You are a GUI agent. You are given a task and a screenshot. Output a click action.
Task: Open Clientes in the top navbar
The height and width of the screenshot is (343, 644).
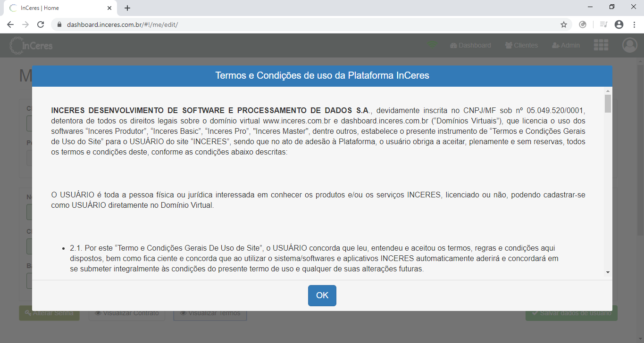tap(521, 45)
